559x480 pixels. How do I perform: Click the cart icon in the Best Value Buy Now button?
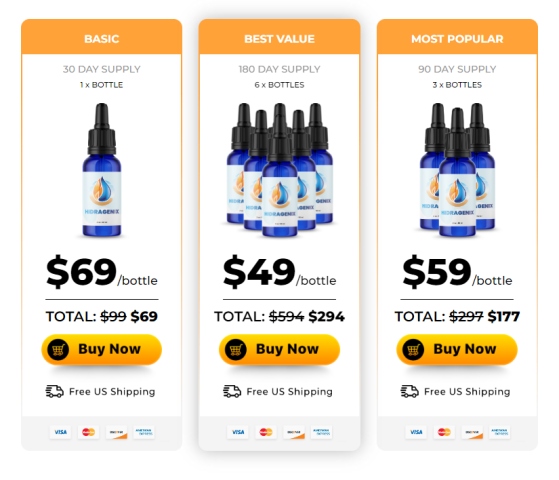click(236, 349)
